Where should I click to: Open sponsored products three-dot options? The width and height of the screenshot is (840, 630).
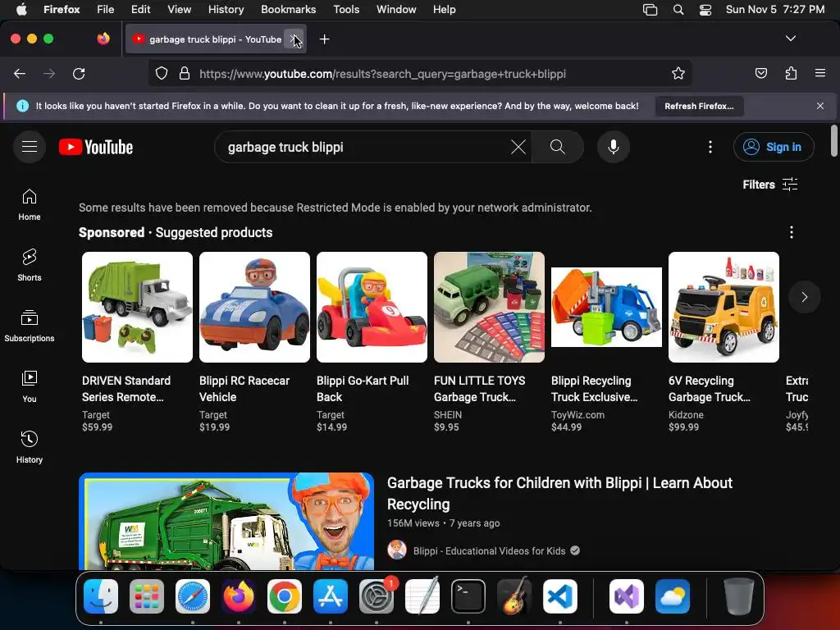click(x=792, y=232)
